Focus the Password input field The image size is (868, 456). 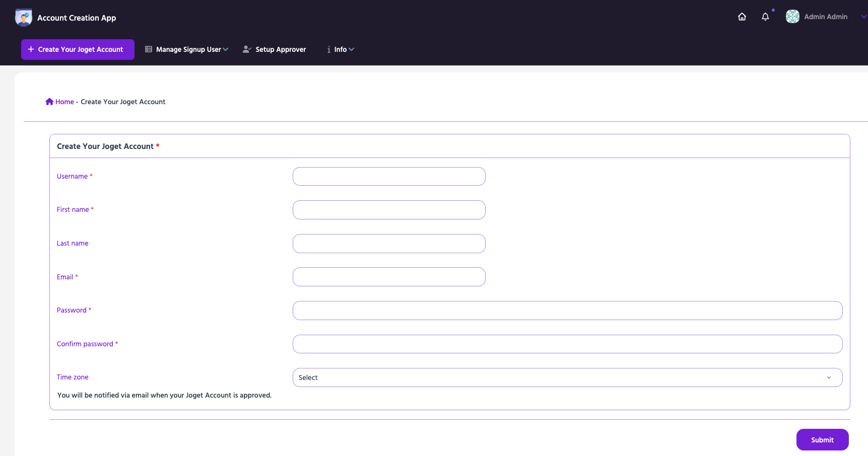(568, 311)
